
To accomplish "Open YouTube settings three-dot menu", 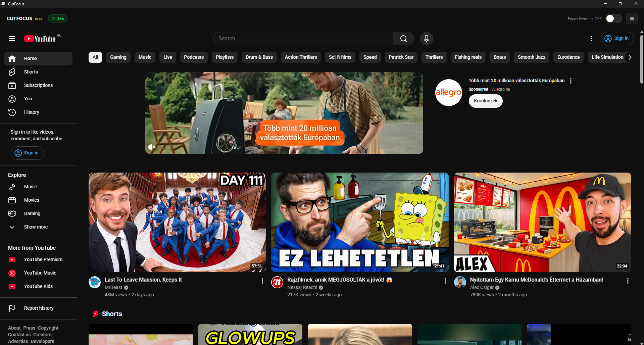I will [x=591, y=39].
